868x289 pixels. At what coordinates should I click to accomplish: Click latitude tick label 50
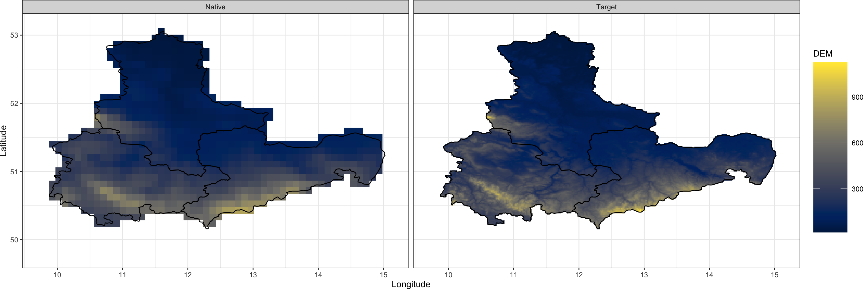click(14, 240)
